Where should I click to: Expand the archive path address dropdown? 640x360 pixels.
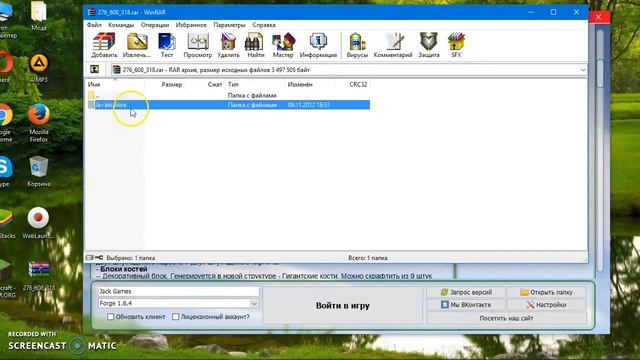(583, 70)
